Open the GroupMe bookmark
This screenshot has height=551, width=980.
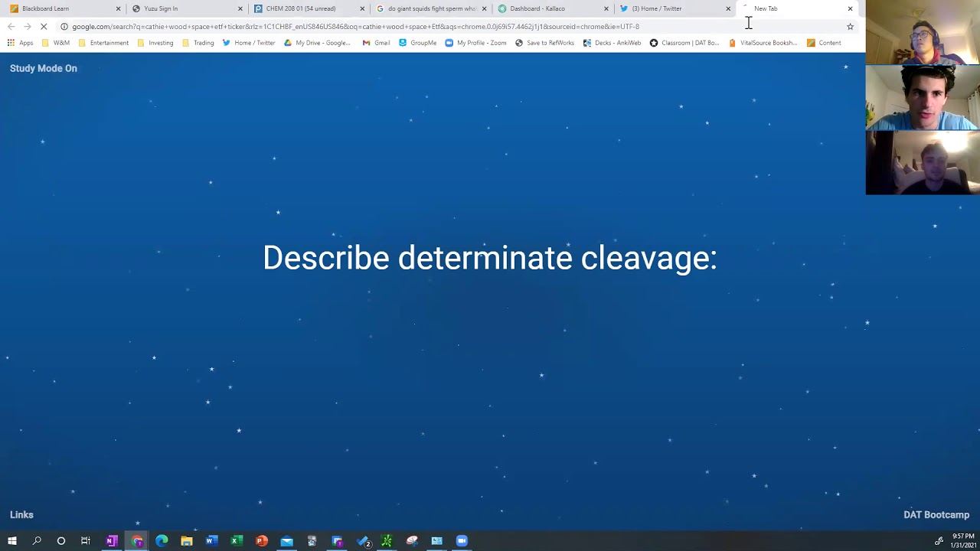(417, 43)
